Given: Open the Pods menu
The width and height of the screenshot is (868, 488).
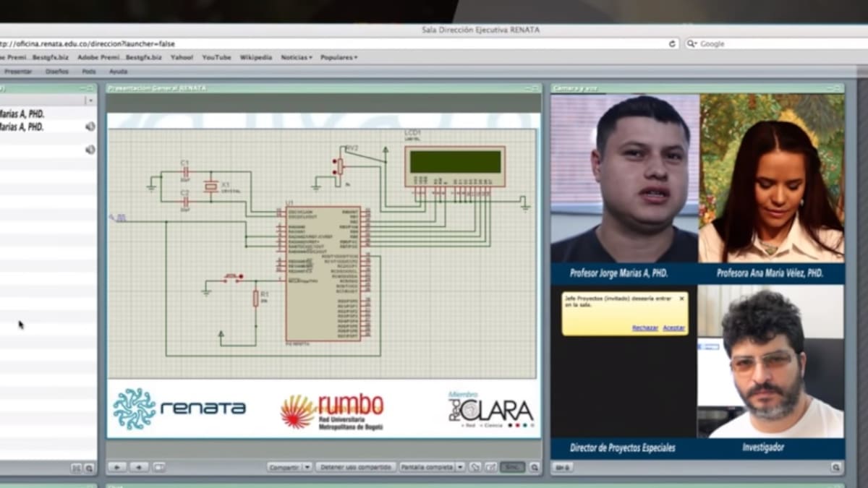Looking at the screenshot, I should pyautogui.click(x=89, y=72).
